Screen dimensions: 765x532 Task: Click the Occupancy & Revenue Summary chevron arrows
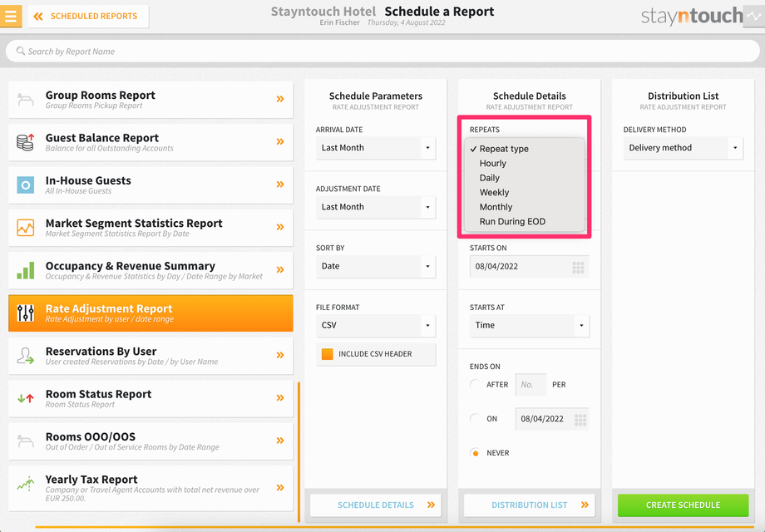point(280,269)
